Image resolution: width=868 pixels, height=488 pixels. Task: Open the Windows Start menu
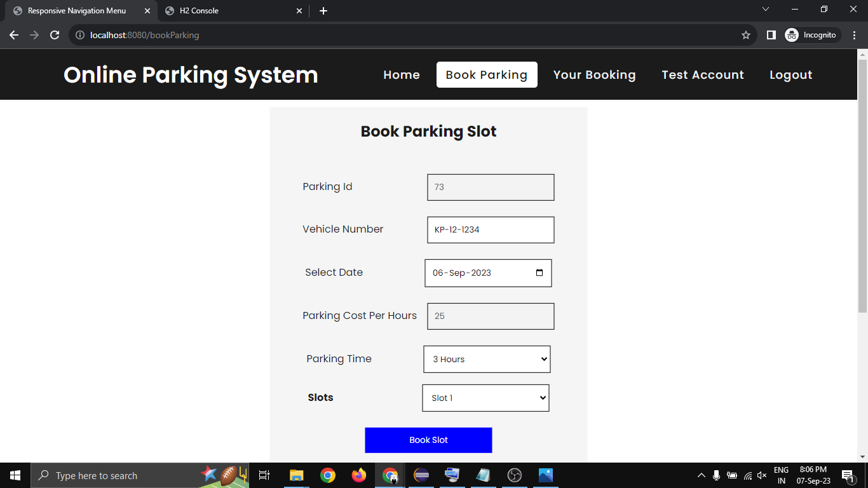15,475
